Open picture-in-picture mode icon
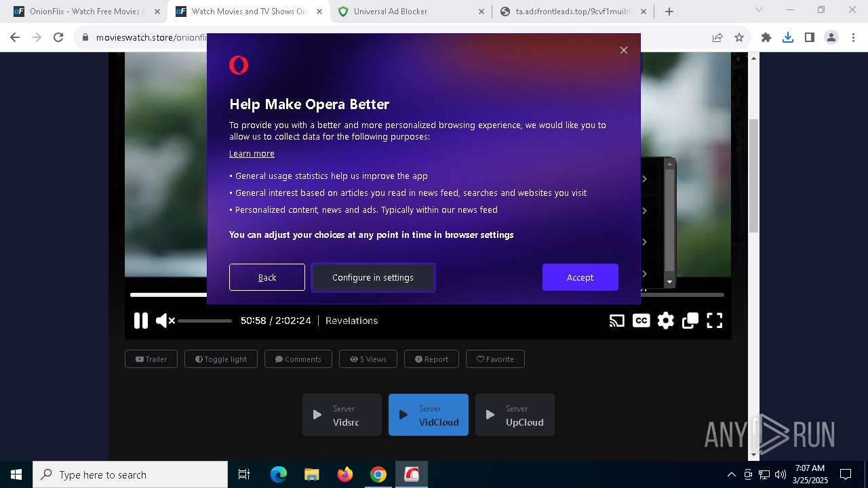Viewport: 868px width, 488px height. [x=690, y=321]
